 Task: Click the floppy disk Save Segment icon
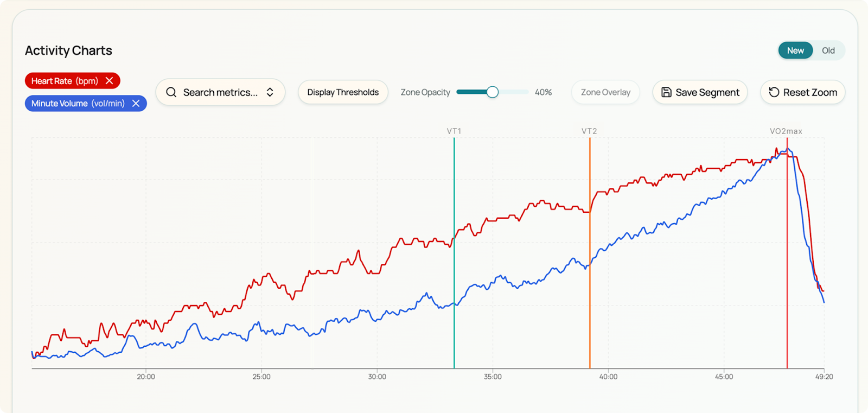coord(666,92)
